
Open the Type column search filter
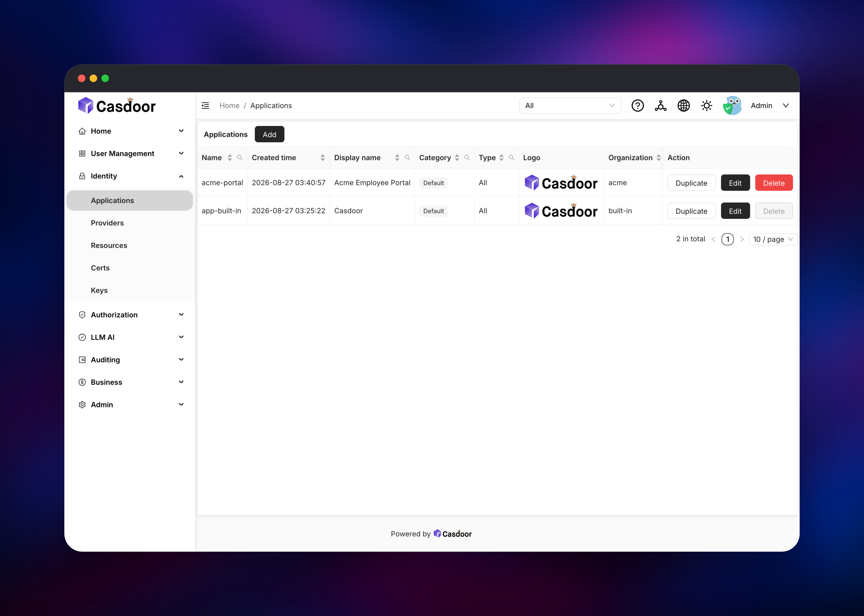click(x=512, y=157)
